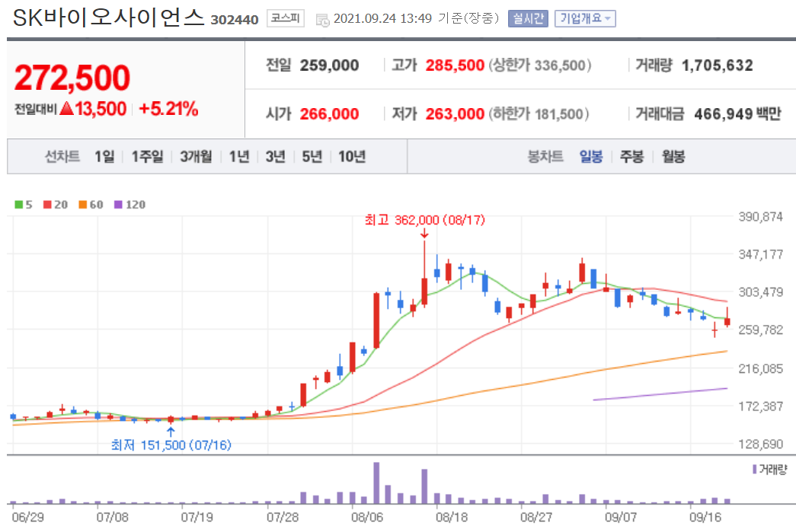Switch to 월봉 monthly candle chart
This screenshot has height=532, width=796.
click(x=673, y=156)
